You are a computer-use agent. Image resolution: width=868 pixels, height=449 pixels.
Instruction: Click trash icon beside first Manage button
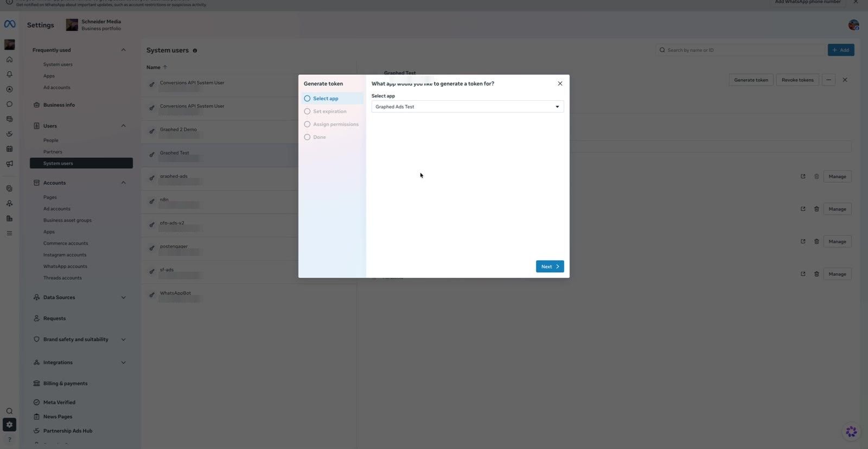point(816,177)
